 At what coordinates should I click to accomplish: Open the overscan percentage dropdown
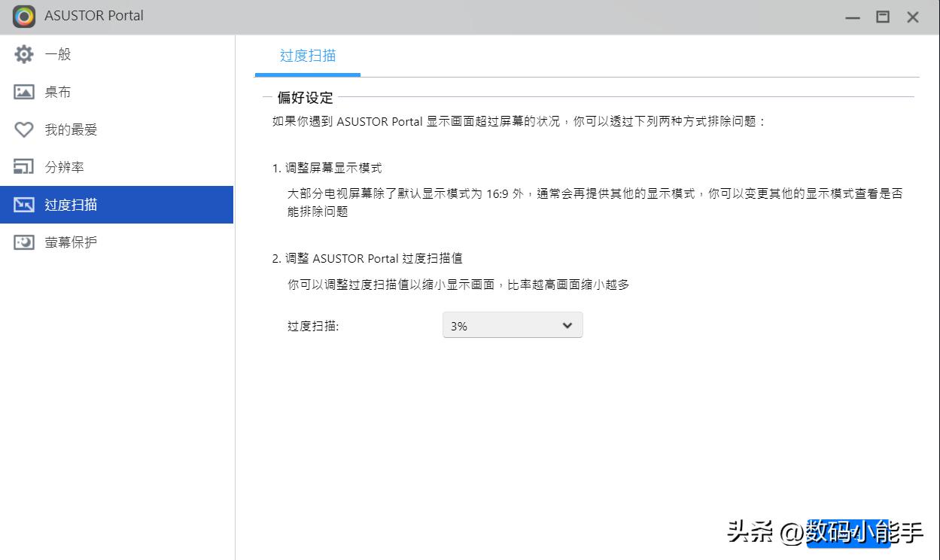(512, 324)
